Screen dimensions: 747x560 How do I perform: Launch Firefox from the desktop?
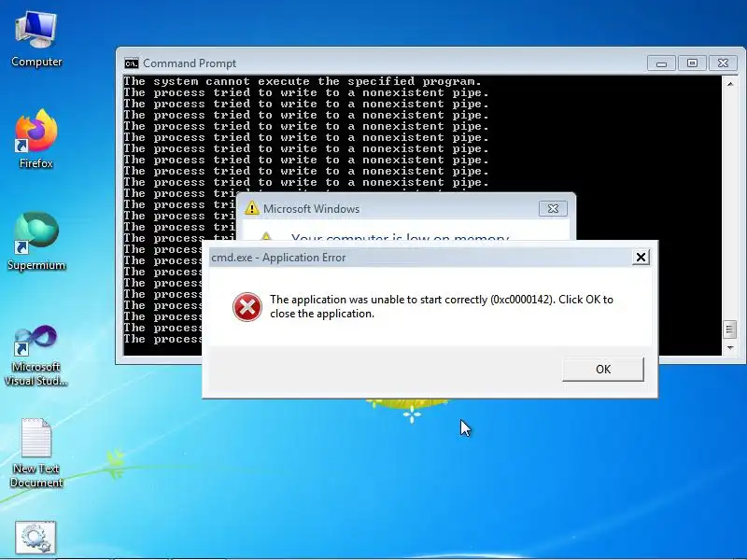[x=36, y=139]
